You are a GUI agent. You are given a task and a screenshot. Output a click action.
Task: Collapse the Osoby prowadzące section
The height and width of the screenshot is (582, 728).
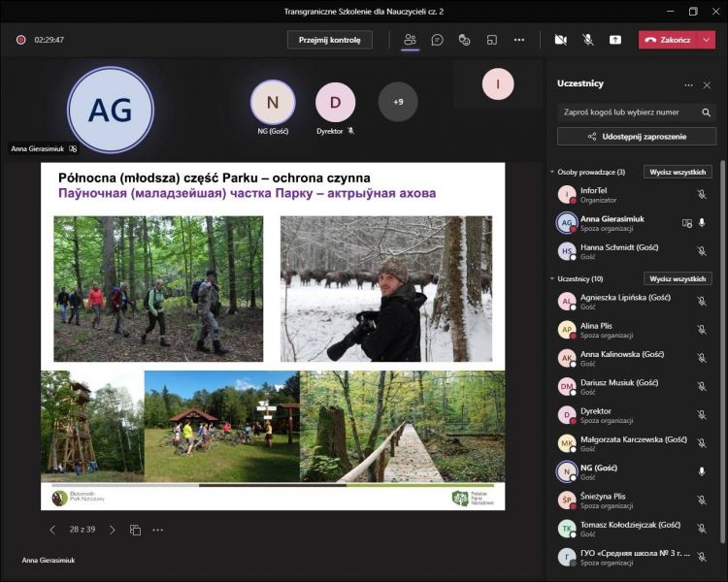[x=552, y=172]
